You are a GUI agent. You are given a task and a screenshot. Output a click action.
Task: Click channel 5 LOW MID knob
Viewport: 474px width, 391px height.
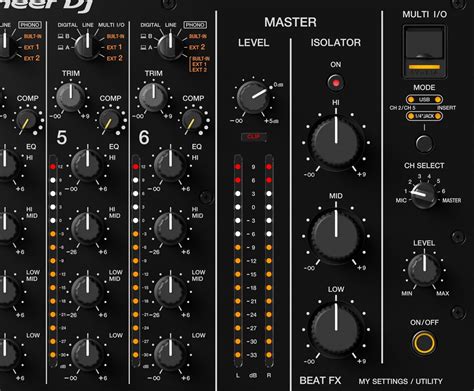coord(87,291)
